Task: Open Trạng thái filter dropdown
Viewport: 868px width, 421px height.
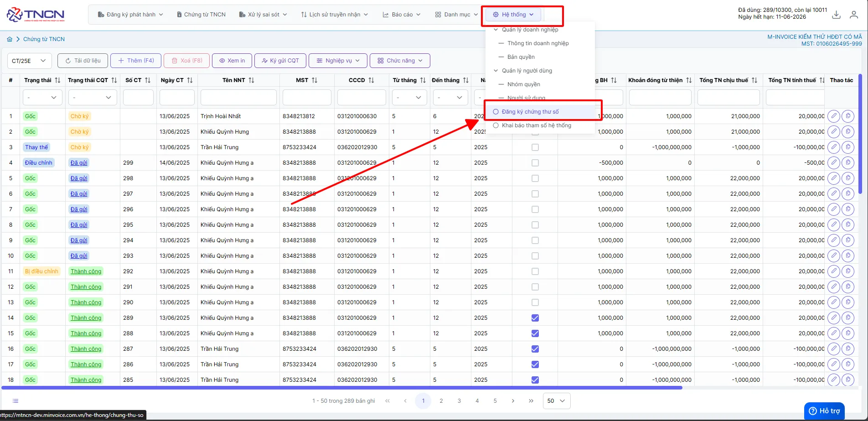Action: 42,97
